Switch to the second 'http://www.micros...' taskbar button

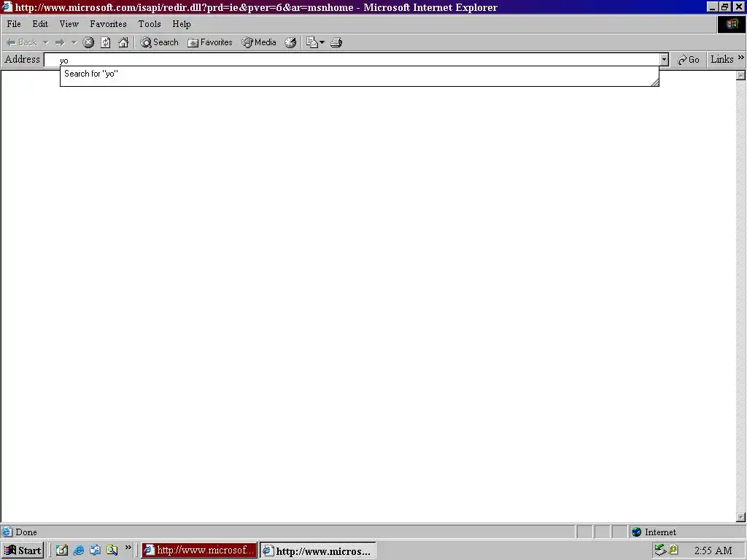click(x=318, y=551)
